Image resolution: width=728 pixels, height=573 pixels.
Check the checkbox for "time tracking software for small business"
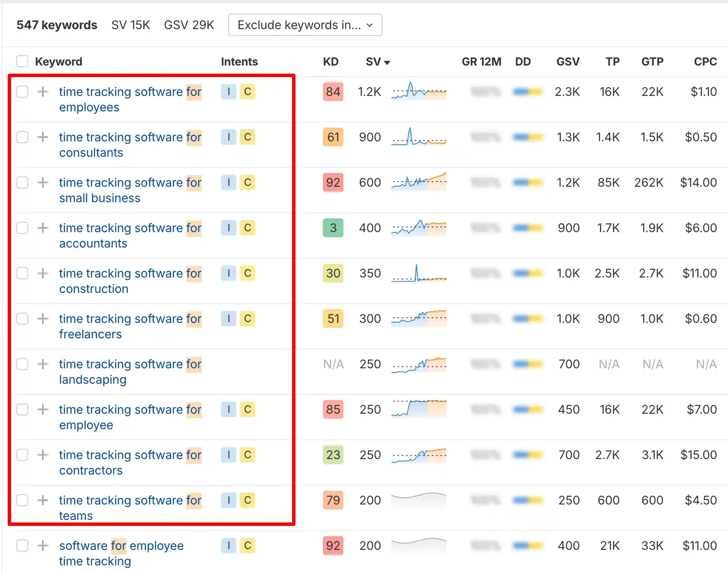click(22, 182)
